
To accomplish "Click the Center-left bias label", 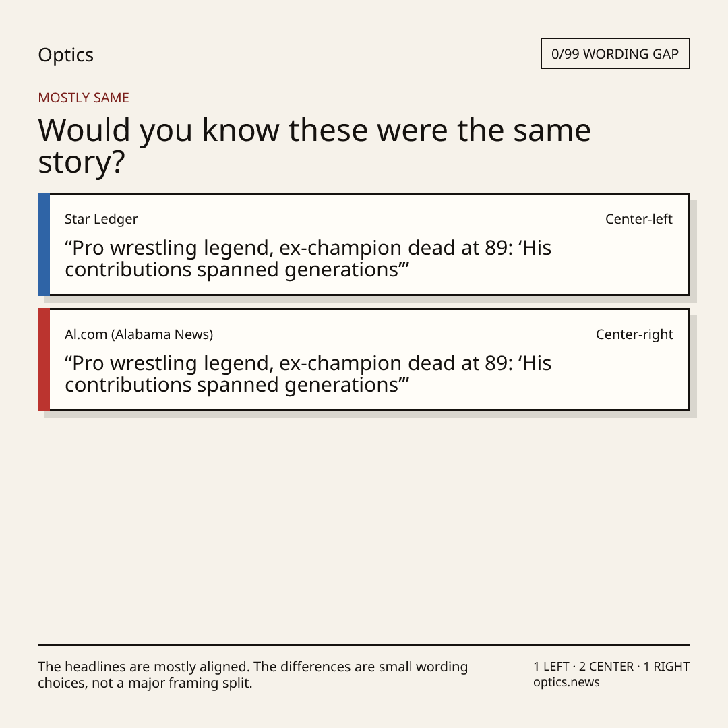I will tap(639, 219).
